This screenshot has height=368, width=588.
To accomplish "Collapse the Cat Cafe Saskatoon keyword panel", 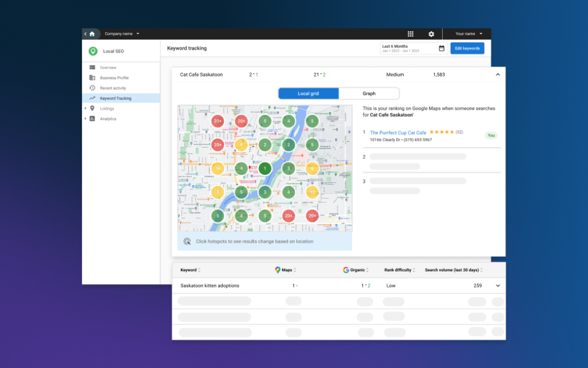I will pyautogui.click(x=498, y=74).
